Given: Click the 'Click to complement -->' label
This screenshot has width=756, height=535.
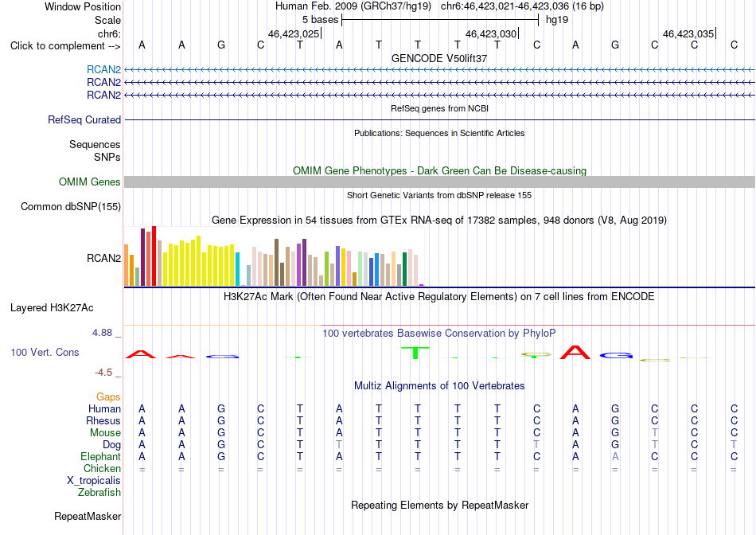Looking at the screenshot, I should click(65, 46).
